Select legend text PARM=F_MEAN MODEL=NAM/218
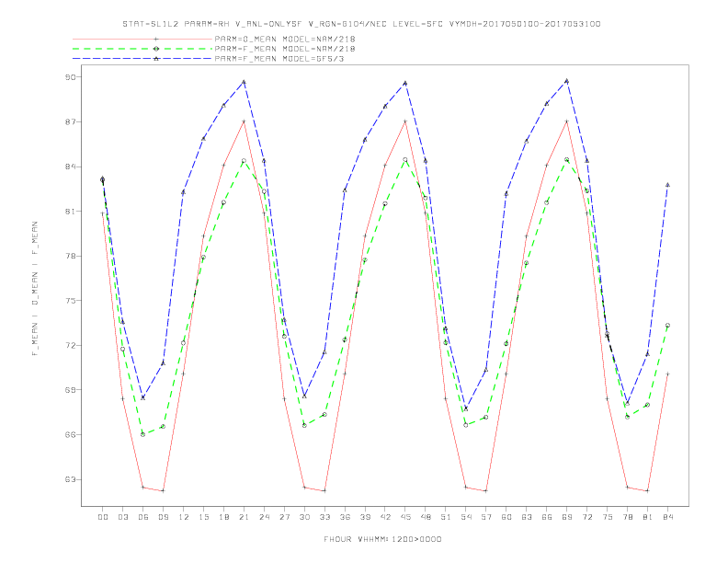The width and height of the screenshot is (728, 563). coord(285,49)
